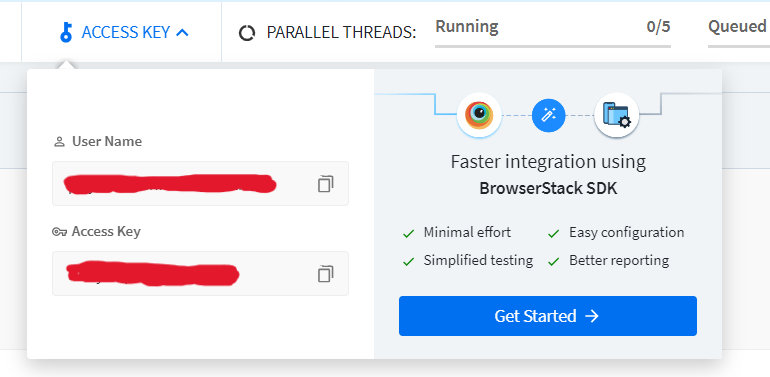
Task: Click the redacted User Name field
Action: (x=200, y=184)
